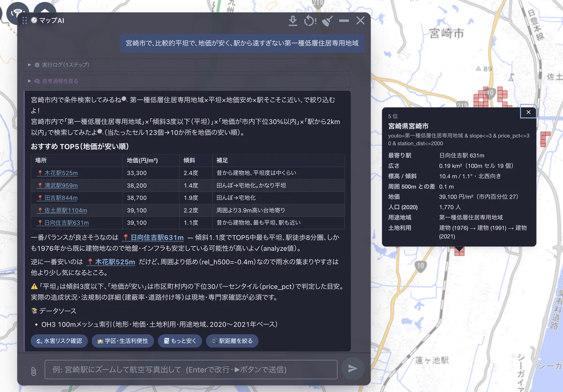Image resolution: width=563 pixels, height=392 pixels.
Task: Click the 広さ 0.19 km² value
Action: tap(476, 166)
